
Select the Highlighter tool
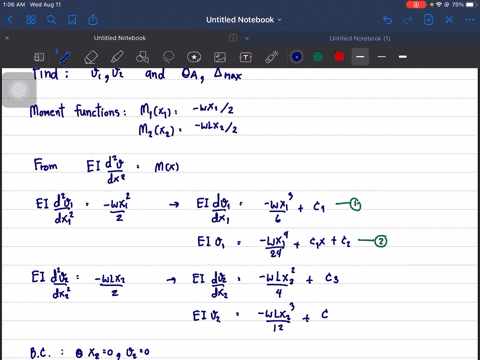pos(117,57)
